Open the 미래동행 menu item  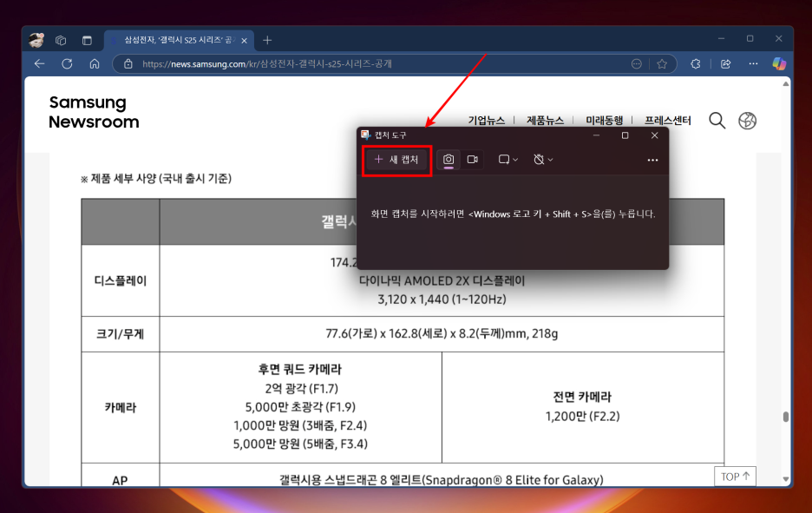(x=605, y=120)
